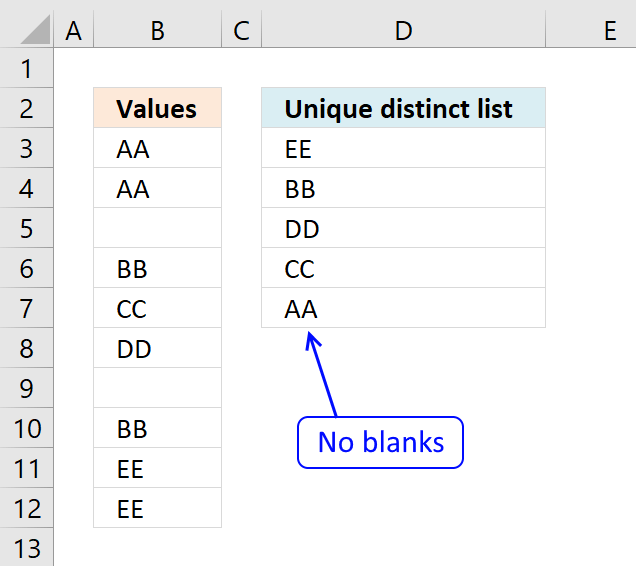This screenshot has height=566, width=636.
Task: Select cell B12 containing EE
Action: [157, 509]
